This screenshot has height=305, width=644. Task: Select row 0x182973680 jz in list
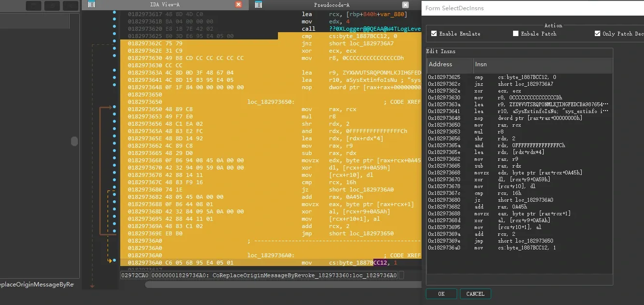[519, 200]
